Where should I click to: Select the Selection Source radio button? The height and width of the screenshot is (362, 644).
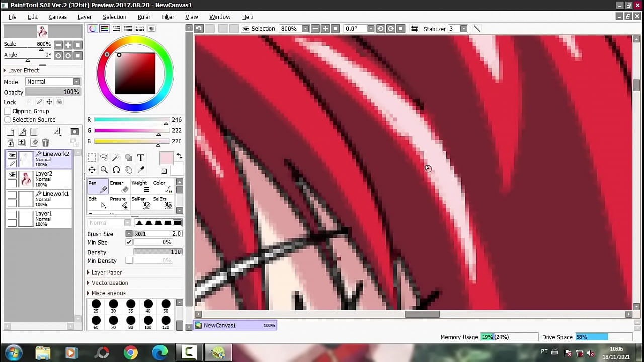coord(8,119)
